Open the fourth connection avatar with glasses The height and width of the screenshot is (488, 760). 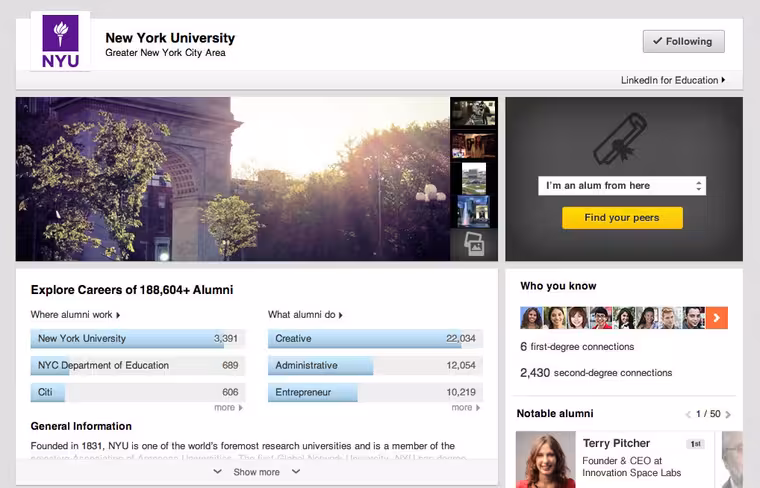click(x=601, y=318)
